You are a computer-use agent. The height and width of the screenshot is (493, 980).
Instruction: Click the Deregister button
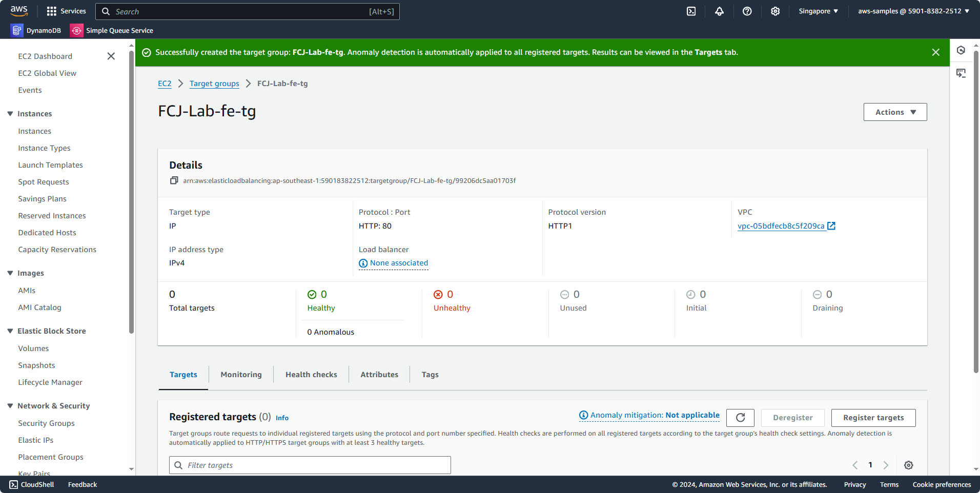pyautogui.click(x=793, y=418)
